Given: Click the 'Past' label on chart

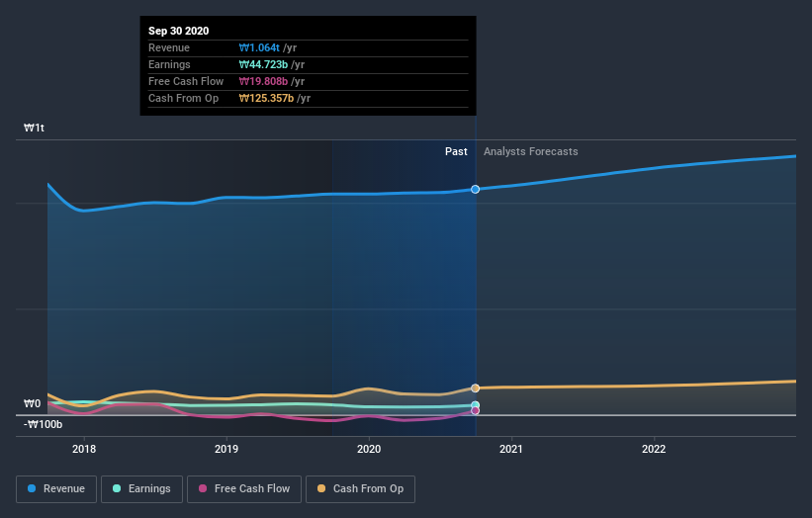Looking at the screenshot, I should coord(456,151).
